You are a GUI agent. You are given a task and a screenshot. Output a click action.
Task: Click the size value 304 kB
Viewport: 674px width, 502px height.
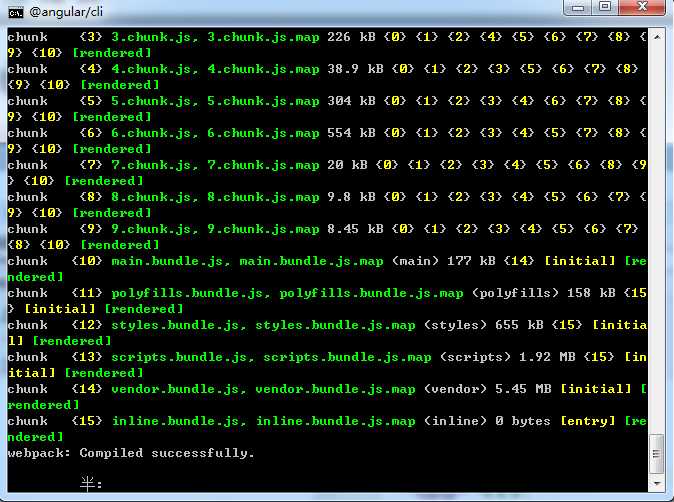pos(351,101)
